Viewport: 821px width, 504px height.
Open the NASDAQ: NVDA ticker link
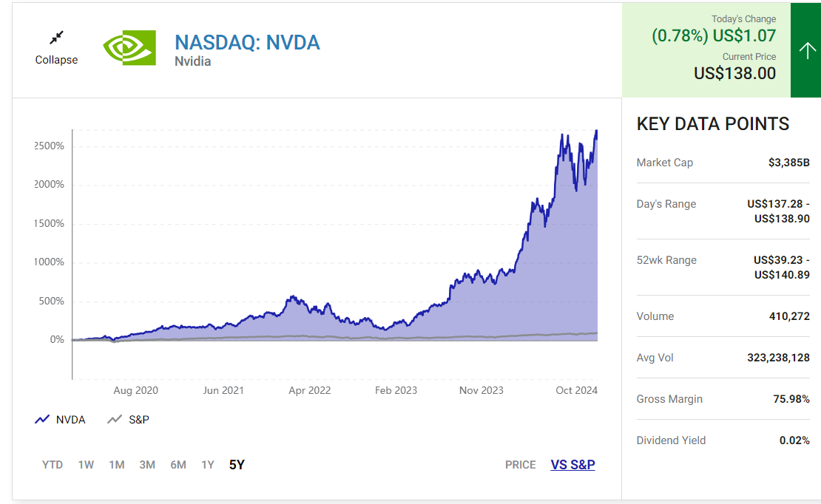tap(247, 42)
